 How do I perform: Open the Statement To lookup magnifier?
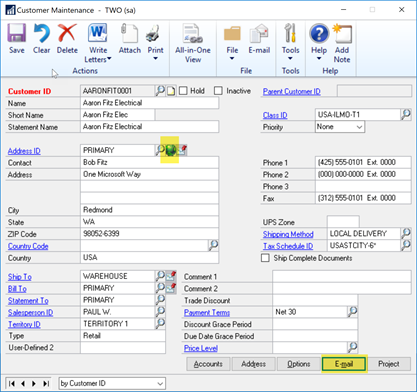coord(160,299)
